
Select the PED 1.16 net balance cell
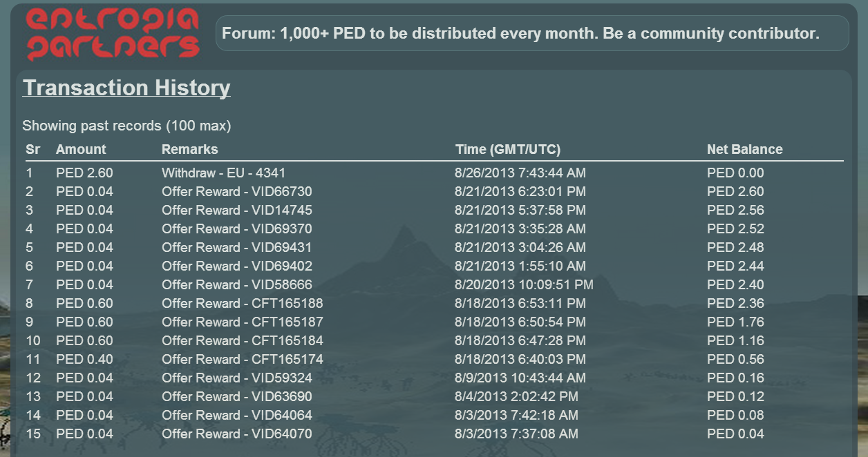(735, 340)
